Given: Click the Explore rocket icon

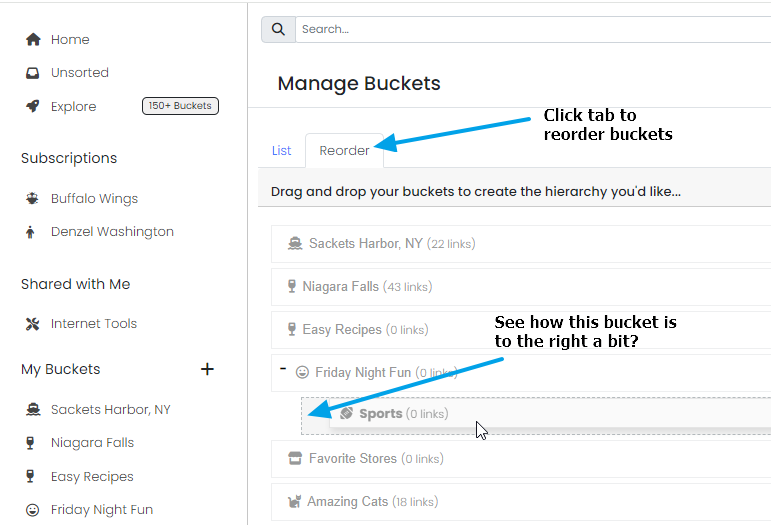Looking at the screenshot, I should click(x=32, y=106).
